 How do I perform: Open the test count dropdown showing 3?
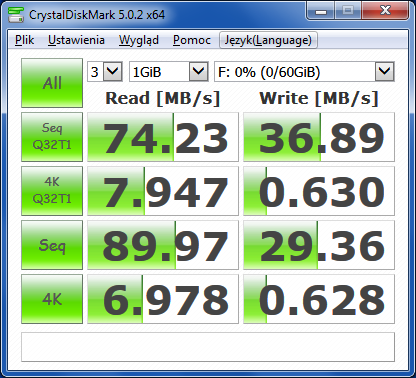tap(105, 71)
